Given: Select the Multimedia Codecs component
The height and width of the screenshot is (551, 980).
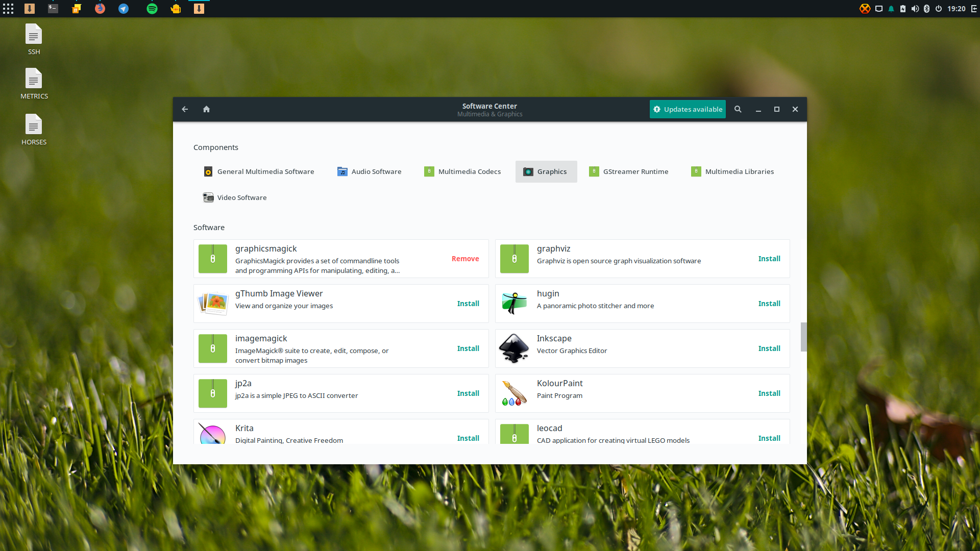Looking at the screenshot, I should click(x=462, y=172).
